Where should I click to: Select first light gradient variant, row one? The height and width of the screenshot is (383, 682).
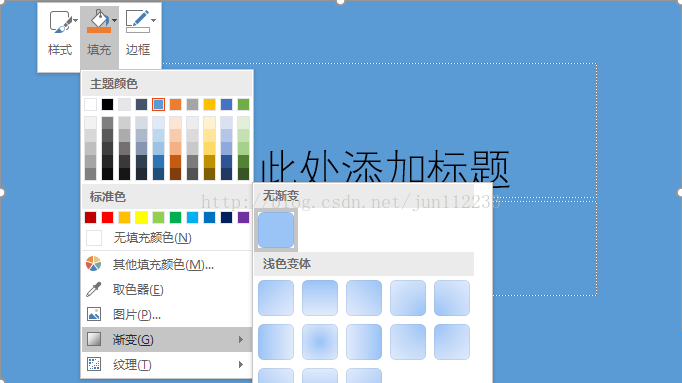(276, 298)
